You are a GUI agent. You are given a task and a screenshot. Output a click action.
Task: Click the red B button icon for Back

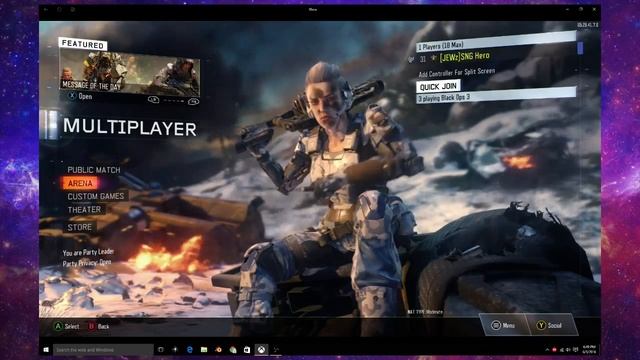click(x=91, y=326)
